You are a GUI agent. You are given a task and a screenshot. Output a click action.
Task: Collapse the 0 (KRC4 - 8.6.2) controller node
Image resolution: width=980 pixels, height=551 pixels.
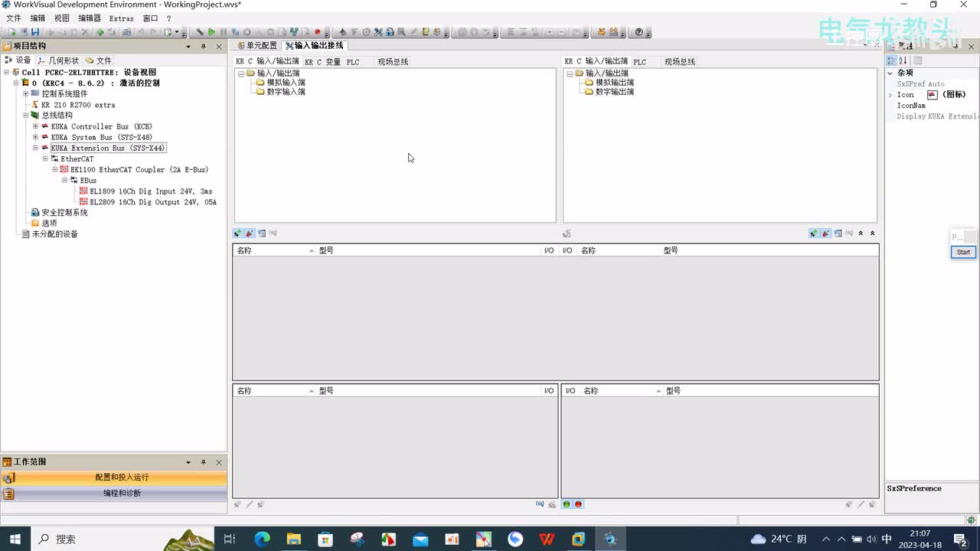16,83
